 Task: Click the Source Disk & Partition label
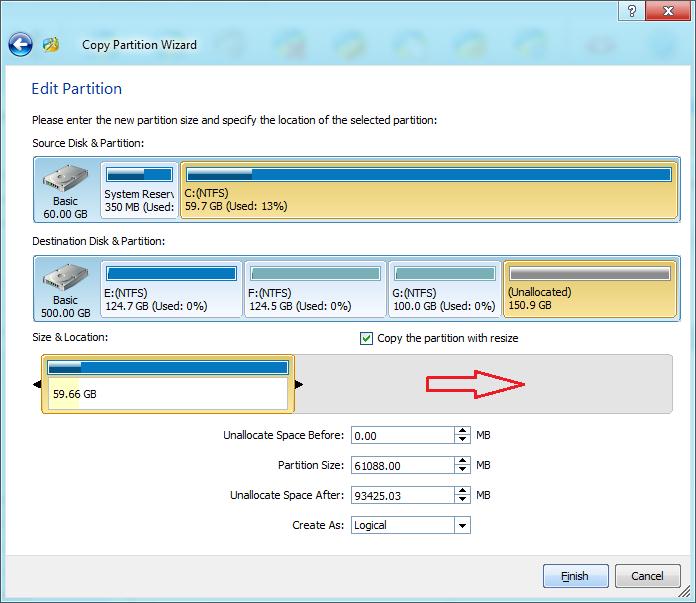(88, 143)
